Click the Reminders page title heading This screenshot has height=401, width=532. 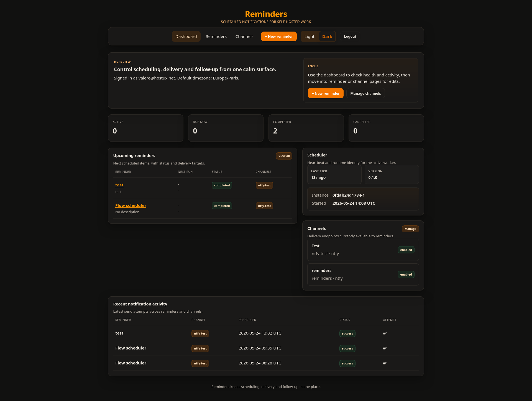266,14
